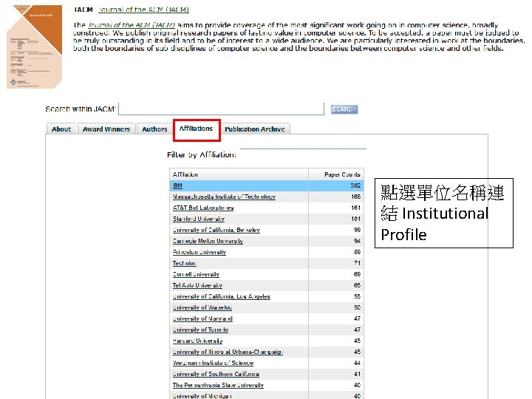This screenshot has width=532, height=399.
Task: Open University of Southern California link
Action: (216, 374)
